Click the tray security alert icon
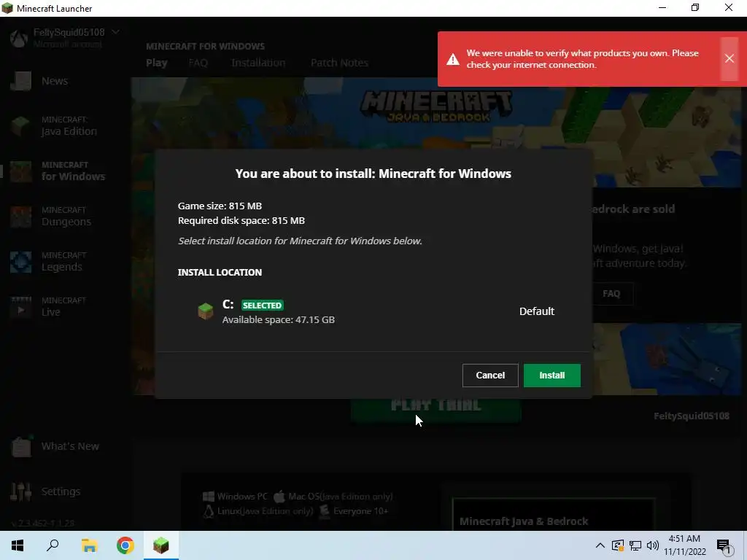747x560 pixels. pyautogui.click(x=617, y=545)
